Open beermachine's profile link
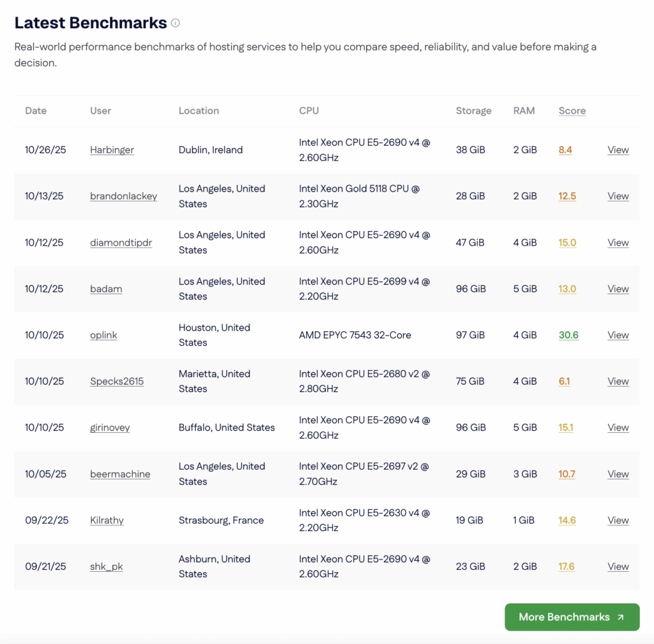Viewport: 654px width, 644px height. pos(120,474)
